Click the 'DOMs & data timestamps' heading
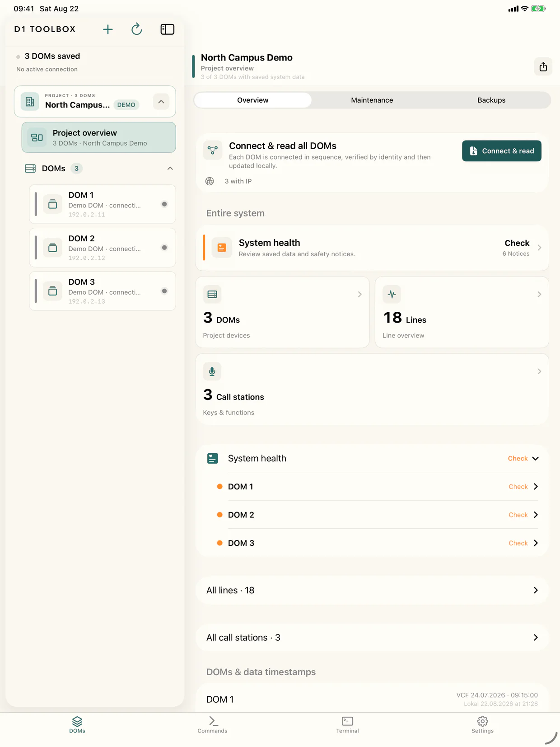This screenshot has width=560, height=747. [261, 672]
